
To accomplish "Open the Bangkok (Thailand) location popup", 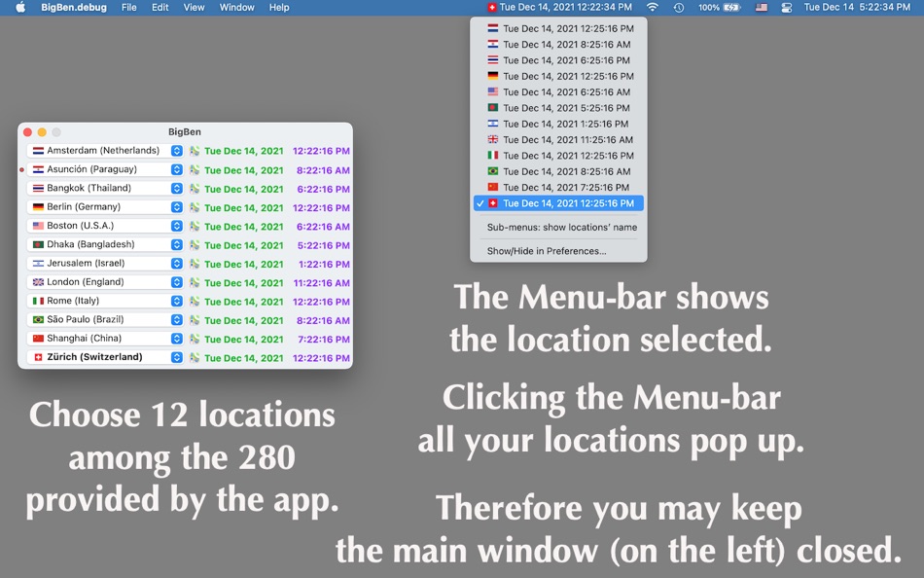I will point(105,189).
